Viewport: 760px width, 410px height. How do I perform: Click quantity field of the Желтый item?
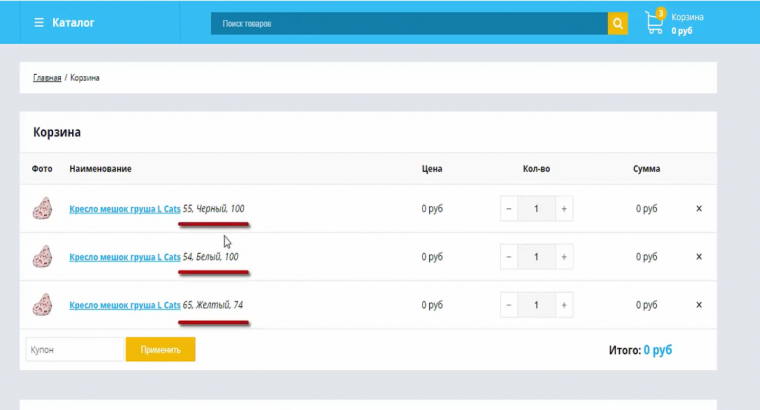536,305
